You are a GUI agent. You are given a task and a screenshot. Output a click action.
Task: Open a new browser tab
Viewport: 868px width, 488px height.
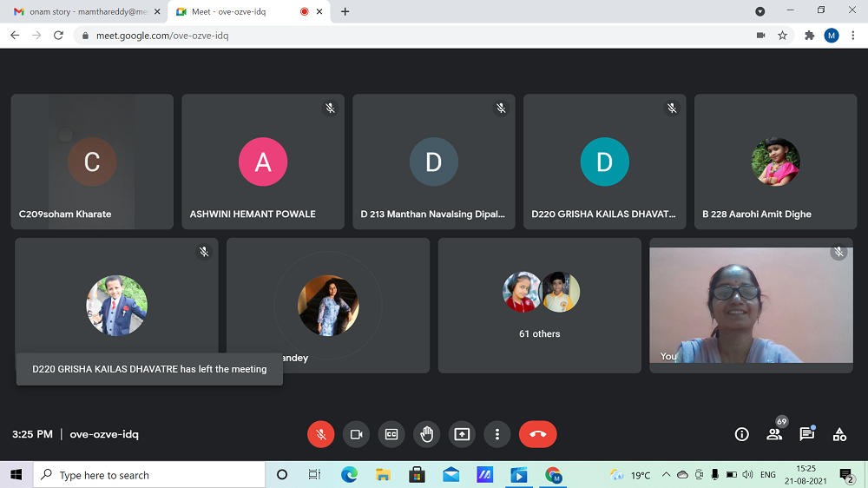[x=345, y=11]
